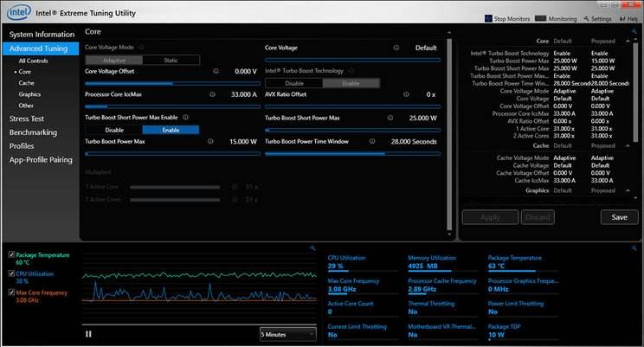Select Graphics under Advanced Tuning
The image size is (644, 347).
29,94
